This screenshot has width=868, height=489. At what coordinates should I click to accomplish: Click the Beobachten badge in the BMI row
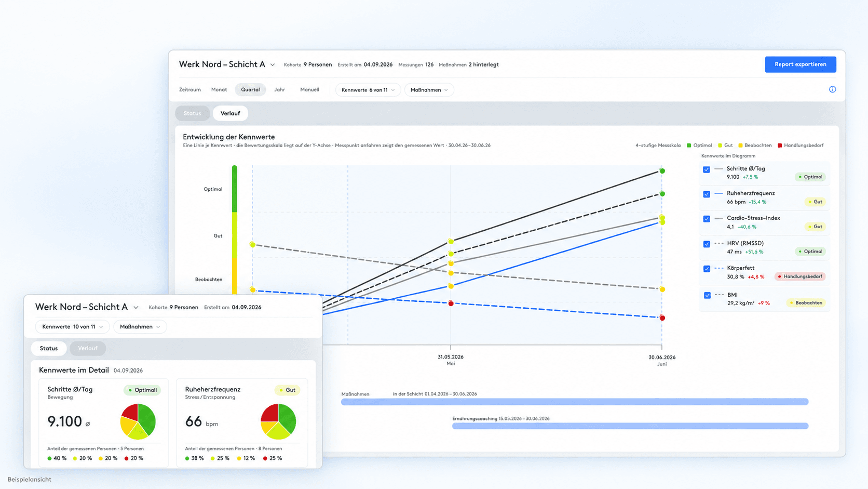[x=806, y=303]
